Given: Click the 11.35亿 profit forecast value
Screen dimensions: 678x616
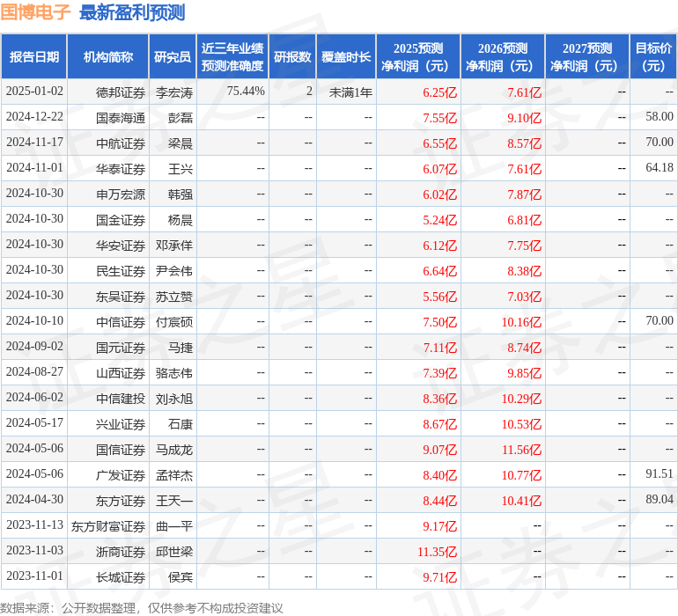Looking at the screenshot, I should pos(438,552).
